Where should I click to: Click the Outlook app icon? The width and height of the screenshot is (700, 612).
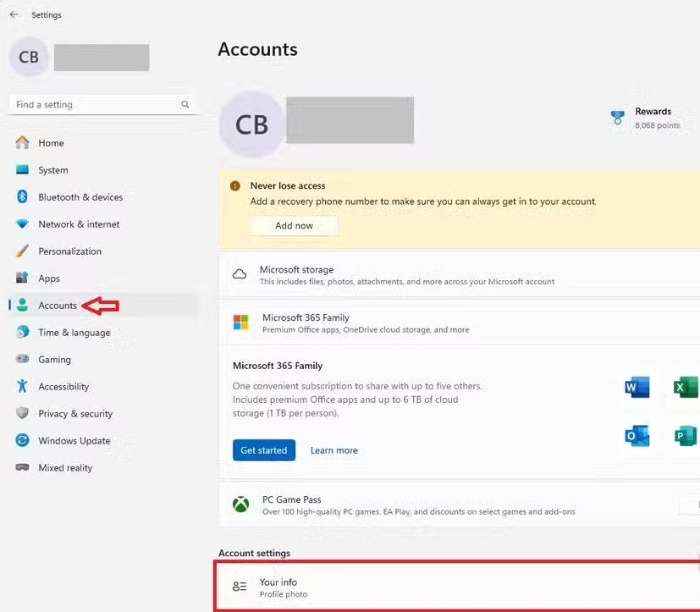point(637,436)
